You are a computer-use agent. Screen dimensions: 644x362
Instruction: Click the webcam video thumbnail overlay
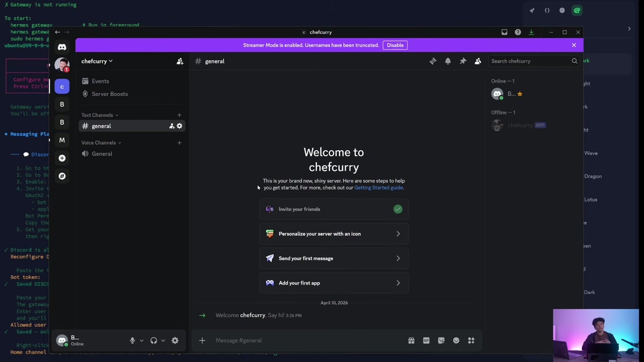pyautogui.click(x=596, y=335)
